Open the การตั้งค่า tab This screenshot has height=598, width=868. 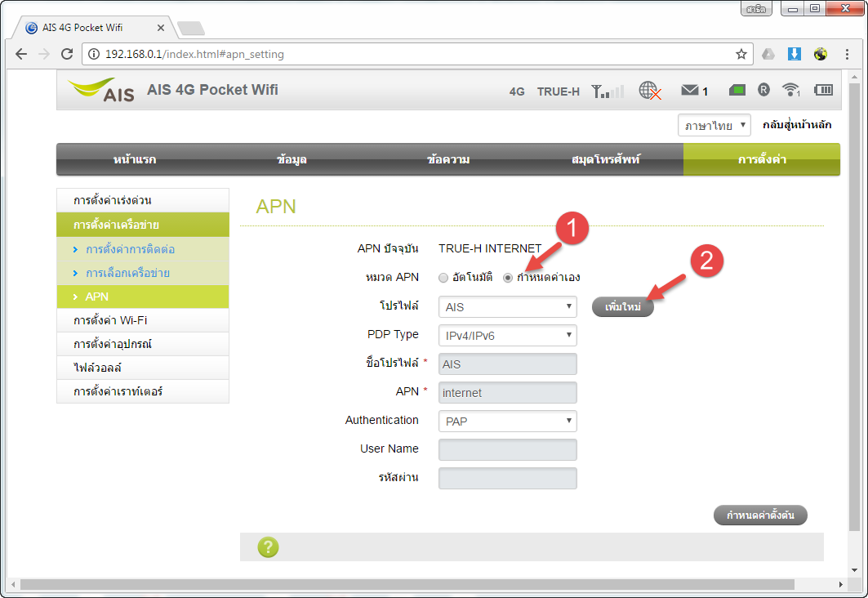pyautogui.click(x=762, y=159)
